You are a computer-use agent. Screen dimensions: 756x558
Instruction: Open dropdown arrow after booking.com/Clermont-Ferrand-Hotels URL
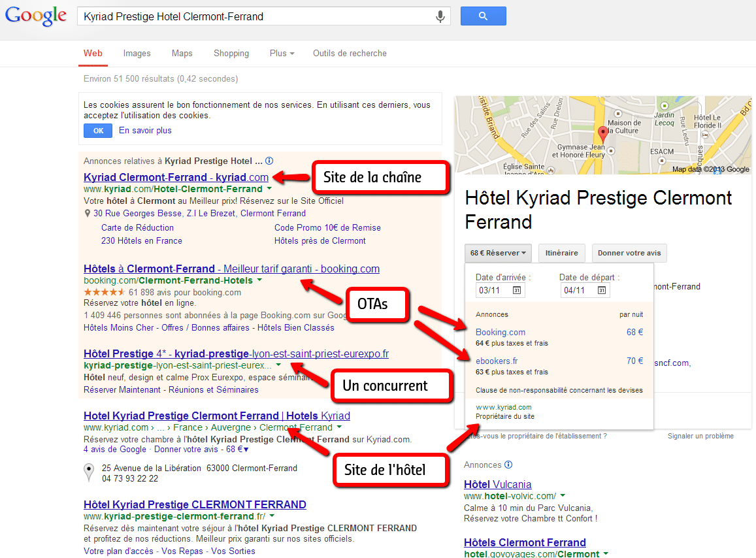pos(259,280)
